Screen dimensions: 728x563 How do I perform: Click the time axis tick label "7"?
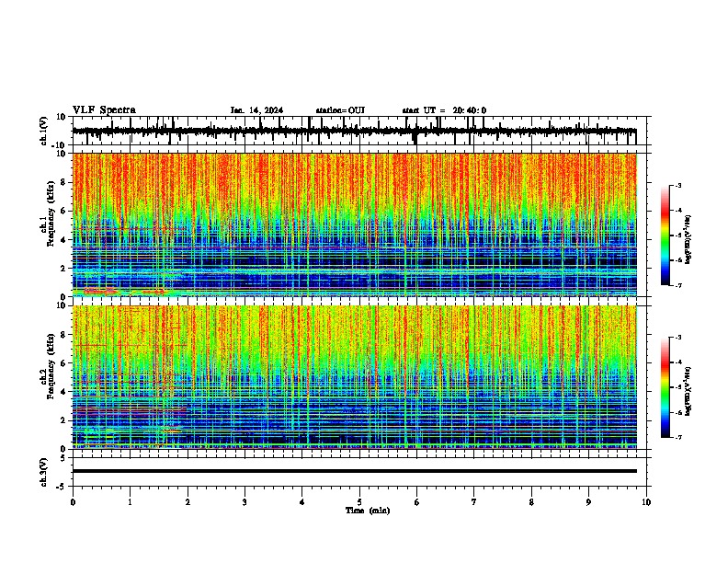(474, 502)
